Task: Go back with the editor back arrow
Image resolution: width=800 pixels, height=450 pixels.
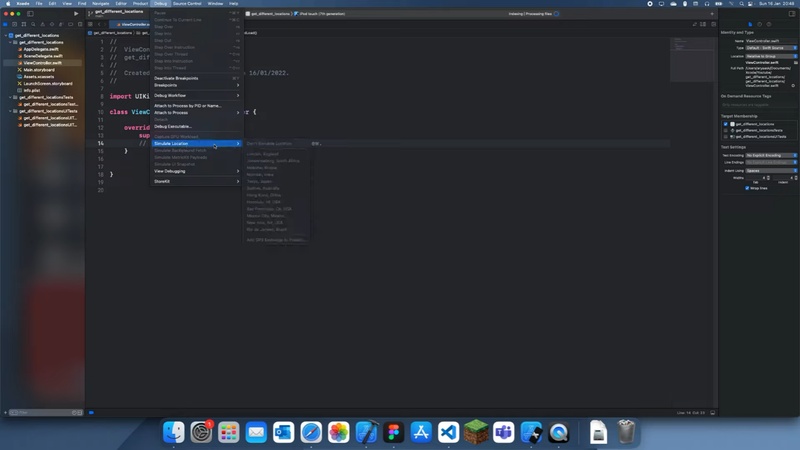Action: click(99, 24)
